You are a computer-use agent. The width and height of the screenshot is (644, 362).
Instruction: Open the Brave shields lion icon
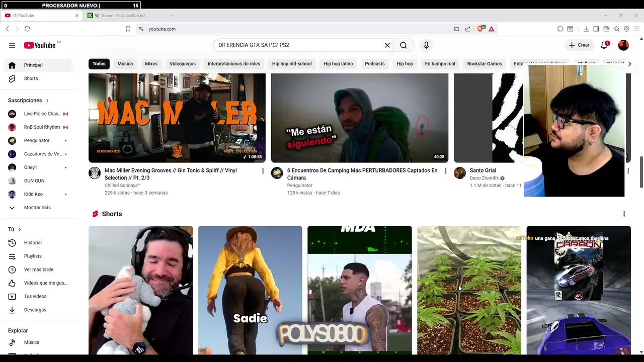click(x=480, y=29)
